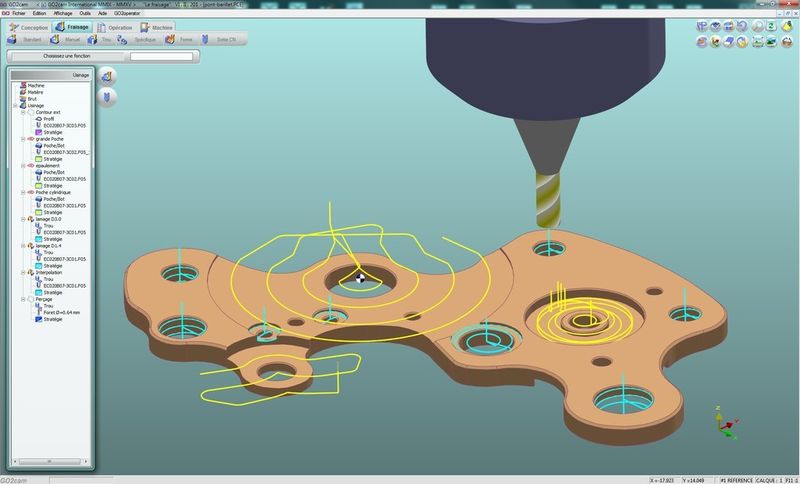
Task: Choose the Forme toolbar button
Action: click(179, 39)
